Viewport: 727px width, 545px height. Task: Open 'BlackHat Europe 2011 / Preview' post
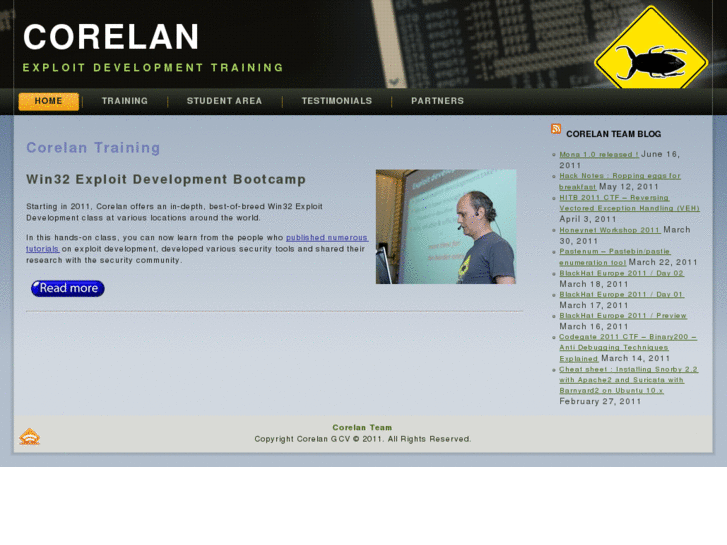623,316
